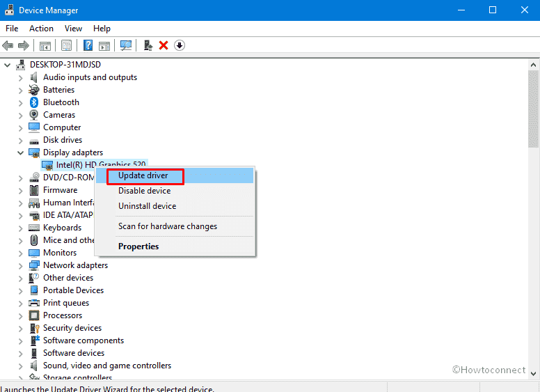
Task: Expand the Sound, video and game controllers category
Action: coord(20,366)
